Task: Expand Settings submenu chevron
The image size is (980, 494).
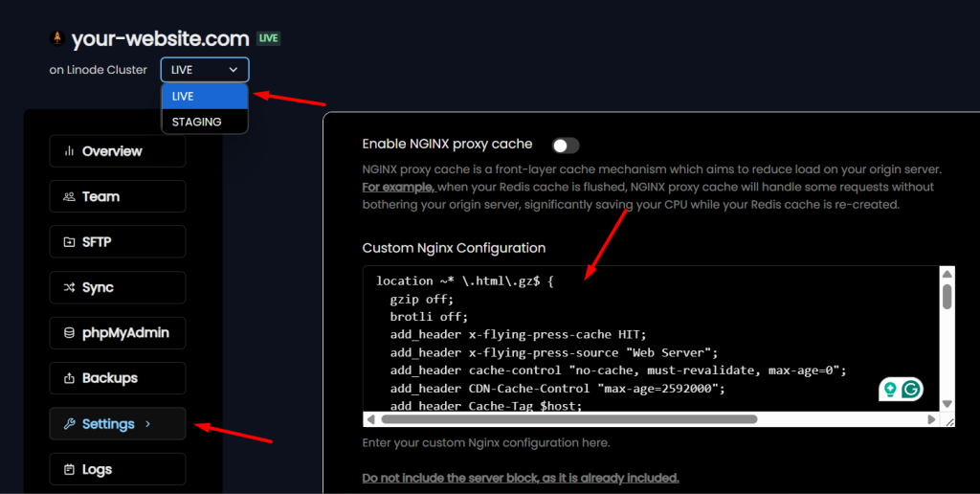Action: click(x=147, y=424)
